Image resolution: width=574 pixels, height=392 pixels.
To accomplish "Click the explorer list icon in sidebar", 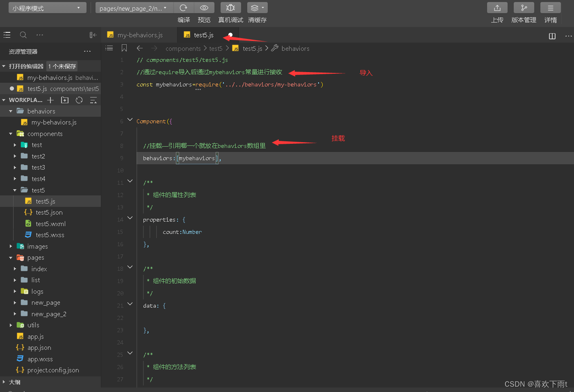I will coord(7,35).
